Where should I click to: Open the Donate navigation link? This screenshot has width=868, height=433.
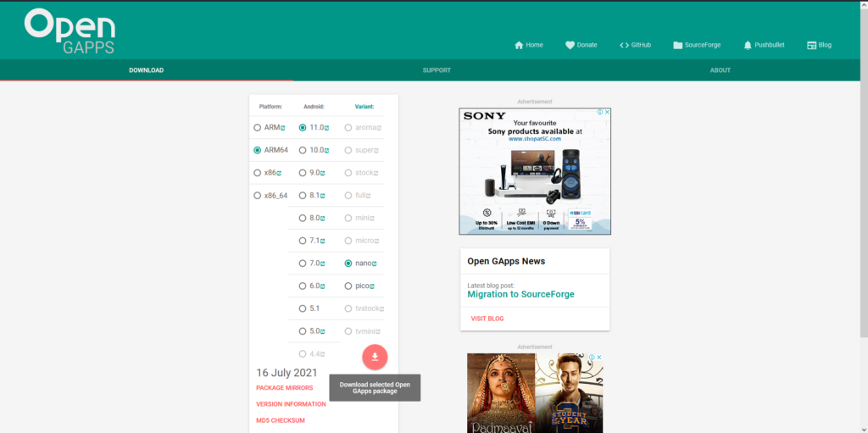pos(581,46)
